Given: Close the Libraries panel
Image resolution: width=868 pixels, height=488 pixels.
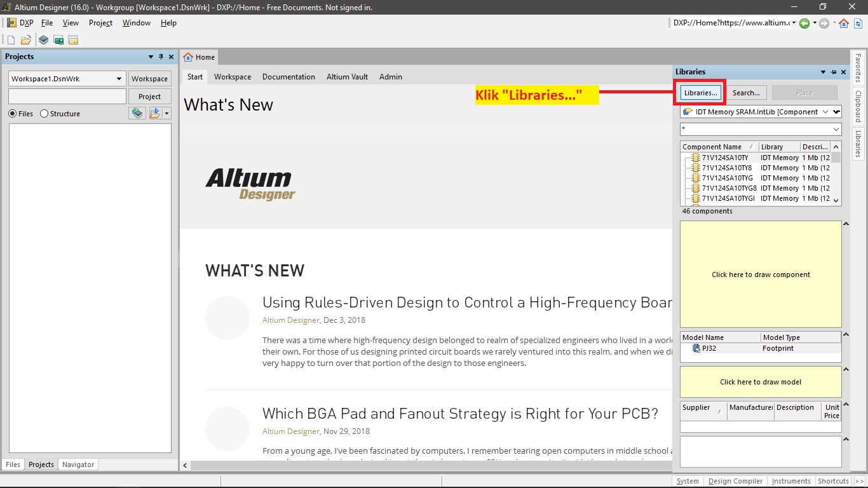Looking at the screenshot, I should pos(844,72).
